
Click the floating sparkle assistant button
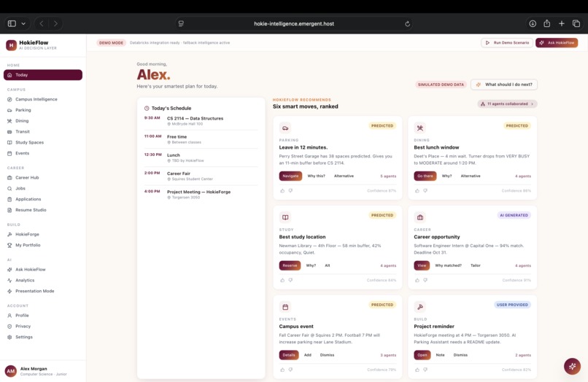click(x=572, y=366)
